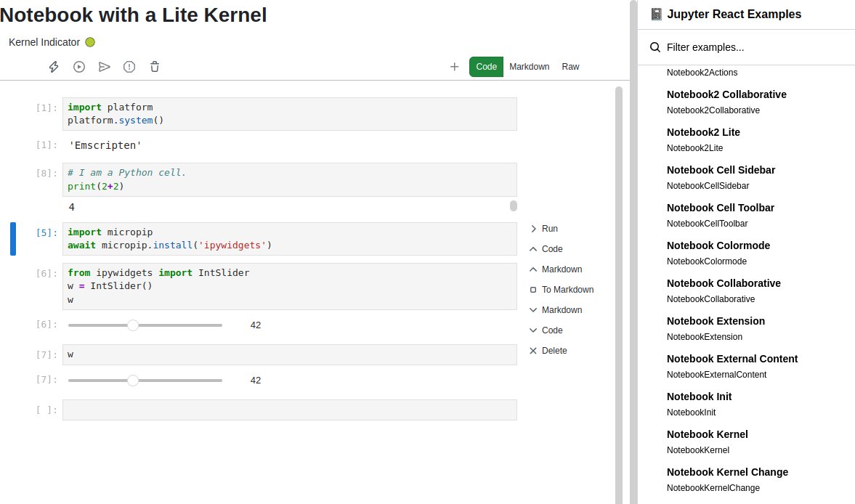Image resolution: width=855 pixels, height=504 pixels.
Task: Click the print(2+2) Python cell
Action: (290, 179)
